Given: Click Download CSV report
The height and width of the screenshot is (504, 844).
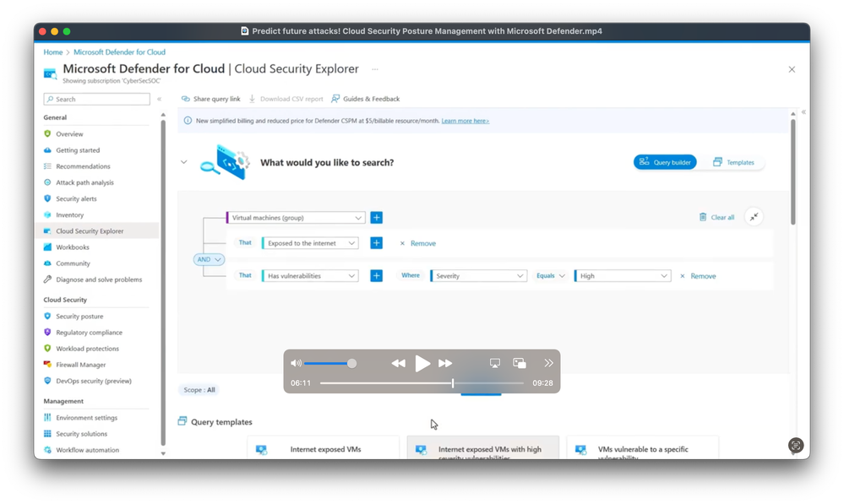Looking at the screenshot, I should tap(286, 99).
